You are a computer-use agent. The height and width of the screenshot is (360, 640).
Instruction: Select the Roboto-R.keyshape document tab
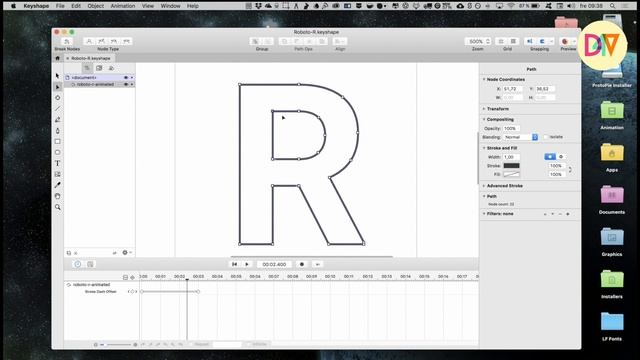pyautogui.click(x=91, y=58)
